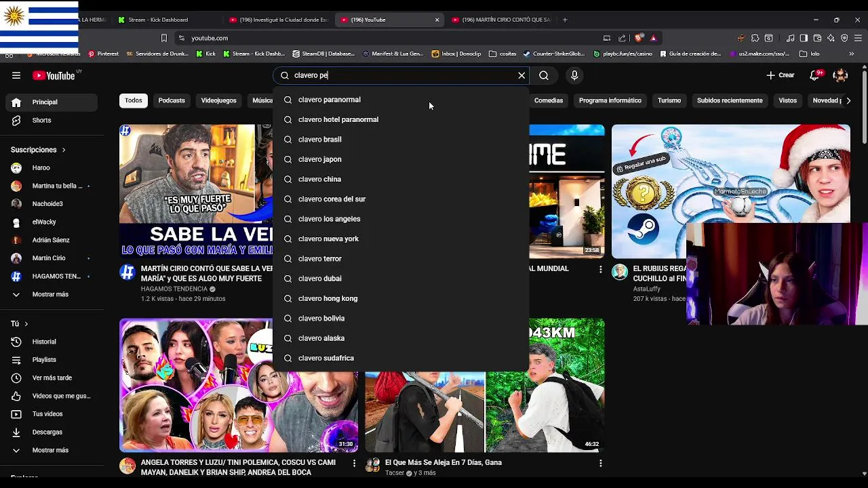Click the HAGAMOS TENDENCIA channel avatar

pyautogui.click(x=127, y=272)
